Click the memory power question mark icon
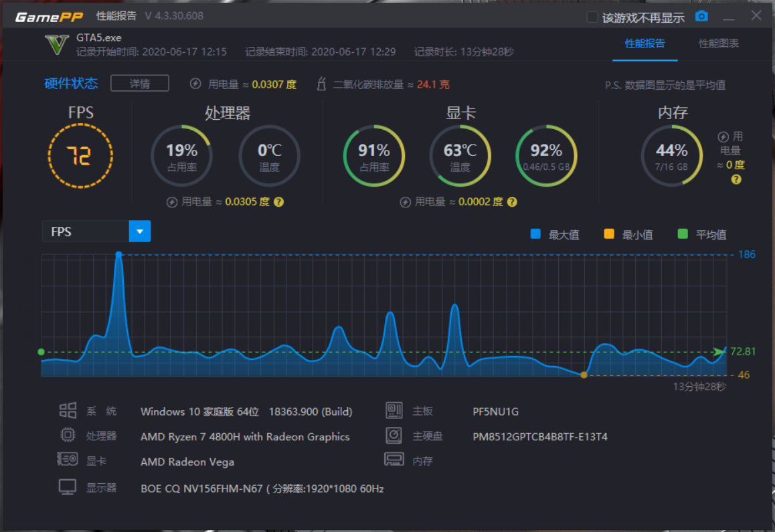 tap(736, 179)
